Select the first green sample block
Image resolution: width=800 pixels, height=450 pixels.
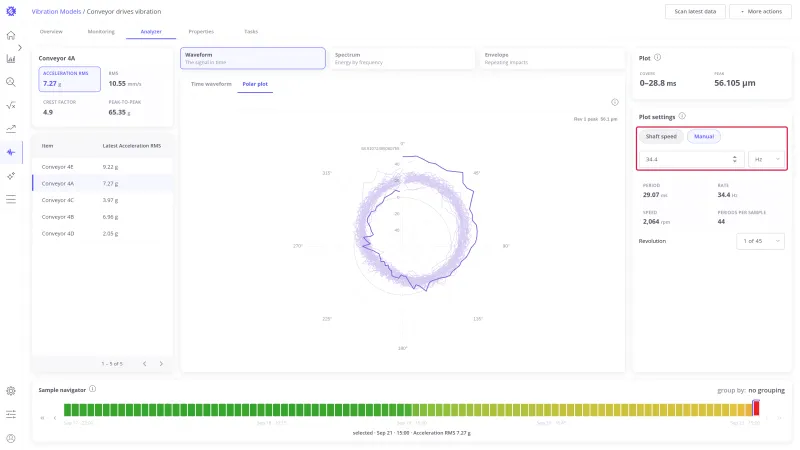[x=67, y=409]
